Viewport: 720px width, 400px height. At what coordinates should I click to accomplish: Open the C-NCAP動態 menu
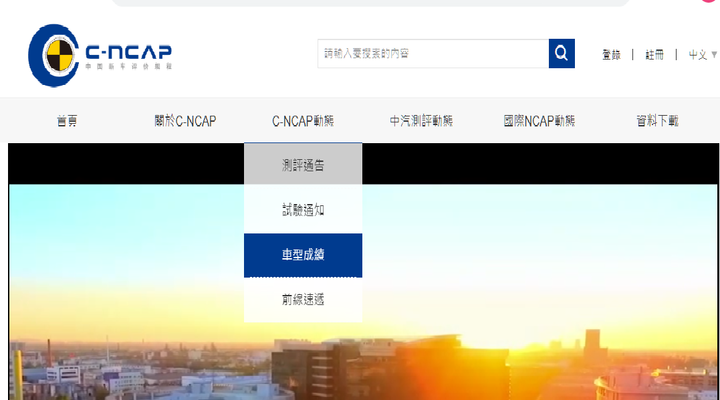point(303,121)
